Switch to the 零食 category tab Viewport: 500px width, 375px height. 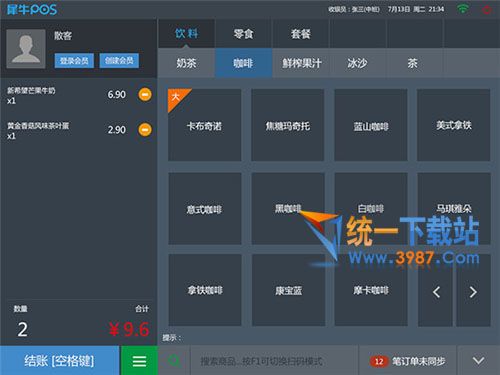[244, 34]
